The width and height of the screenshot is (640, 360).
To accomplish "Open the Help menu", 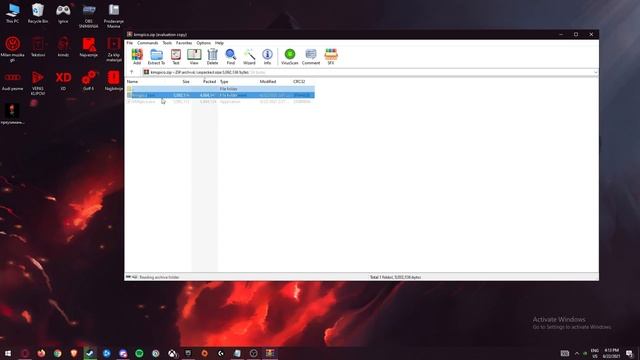I will [219, 43].
